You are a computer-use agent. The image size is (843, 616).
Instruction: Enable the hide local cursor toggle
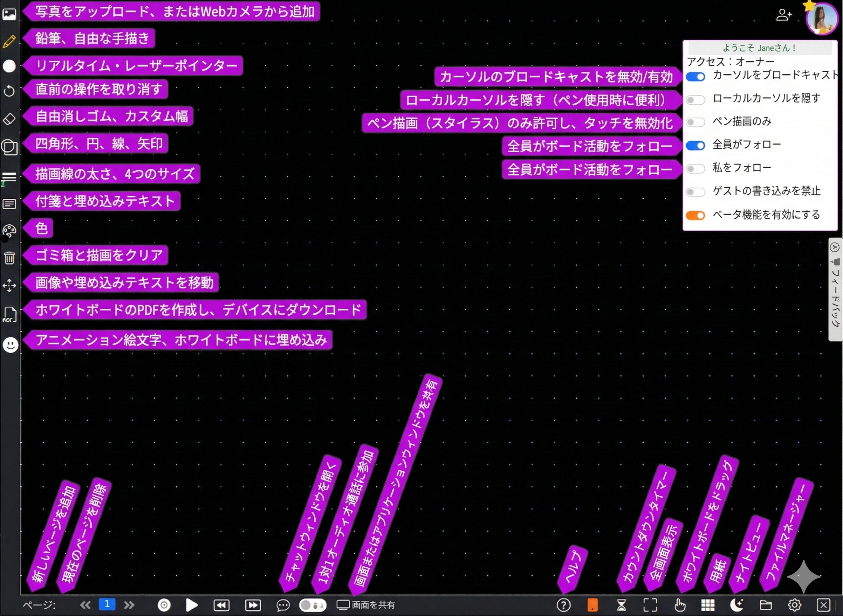point(695,100)
